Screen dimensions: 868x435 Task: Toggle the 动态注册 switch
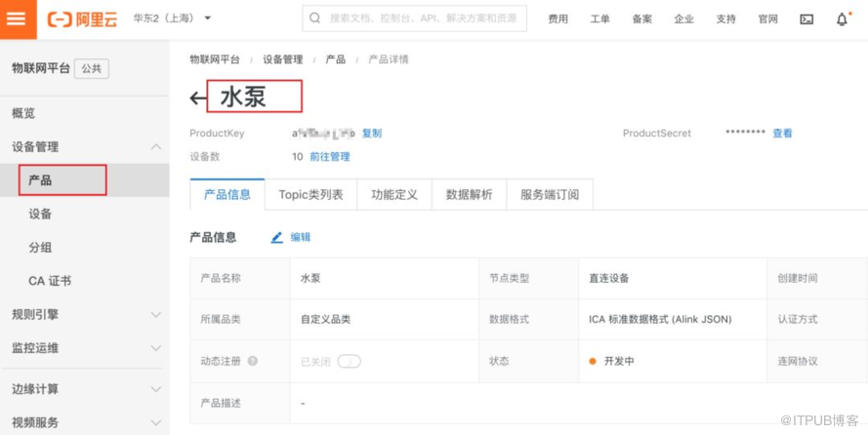(349, 361)
